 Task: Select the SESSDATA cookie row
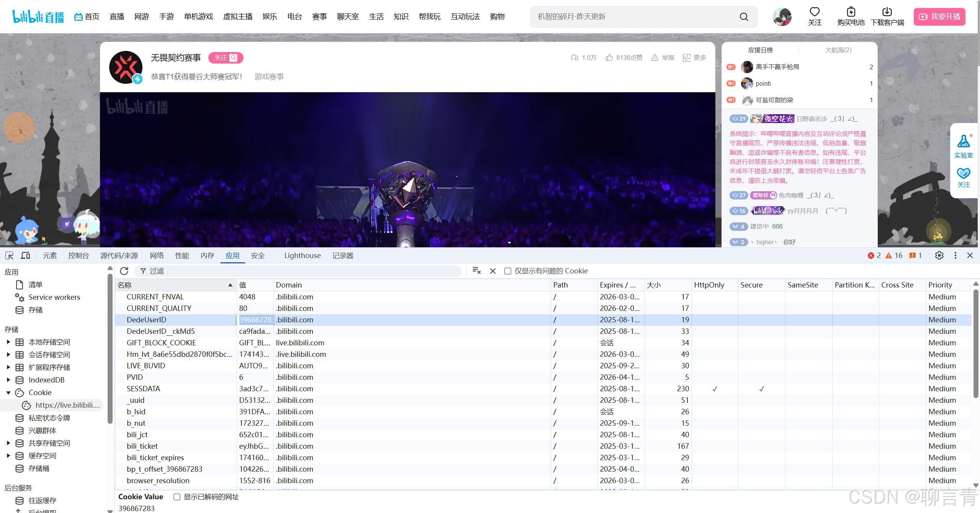[x=143, y=389]
